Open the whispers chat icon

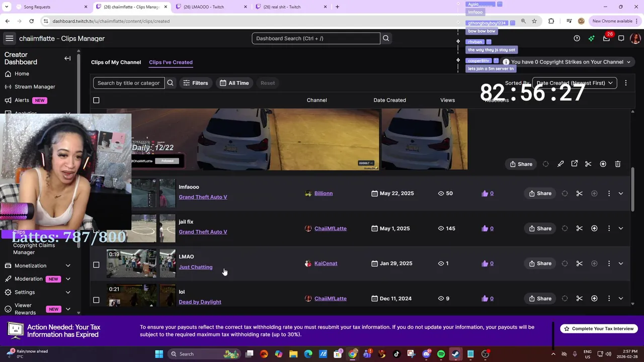621,38
